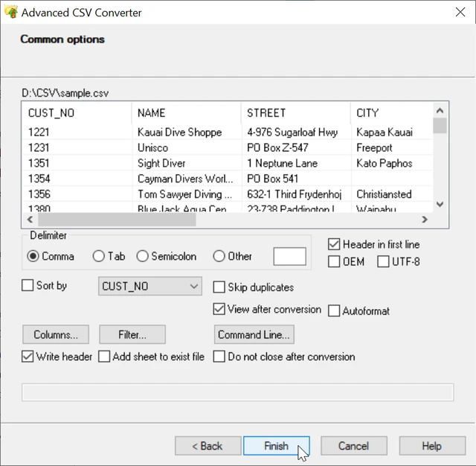Choose the Tab delimiter radio button
476x466 pixels.
tap(98, 256)
